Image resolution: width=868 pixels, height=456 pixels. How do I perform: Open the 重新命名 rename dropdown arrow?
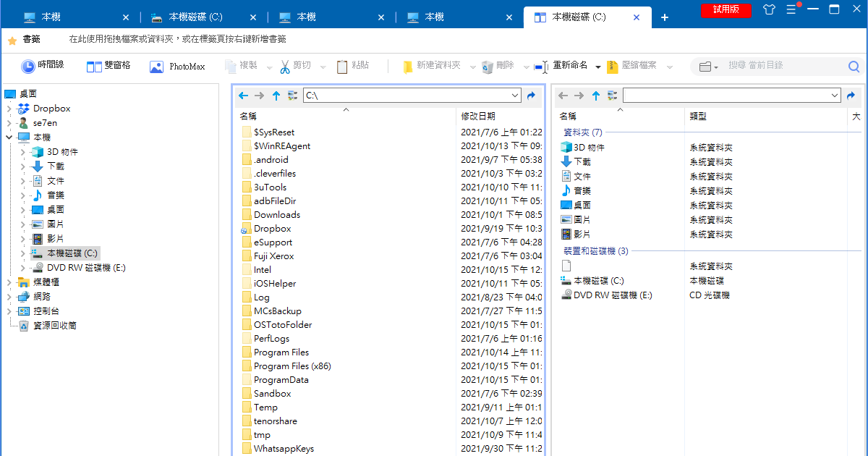[598, 66]
